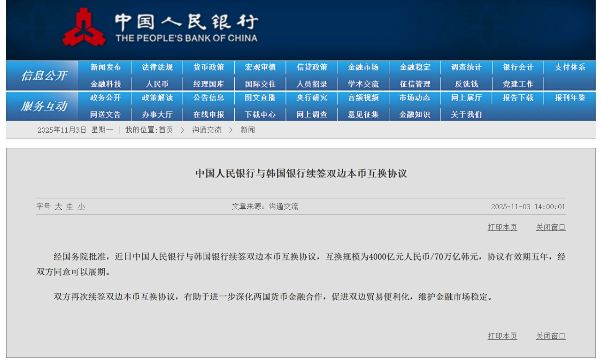Select 关于我们 in the navigation

466,114
